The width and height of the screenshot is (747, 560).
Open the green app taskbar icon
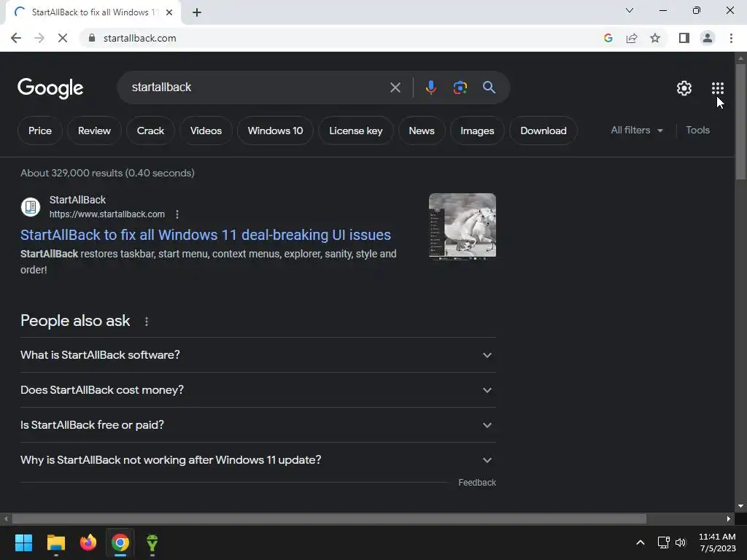pyautogui.click(x=152, y=542)
